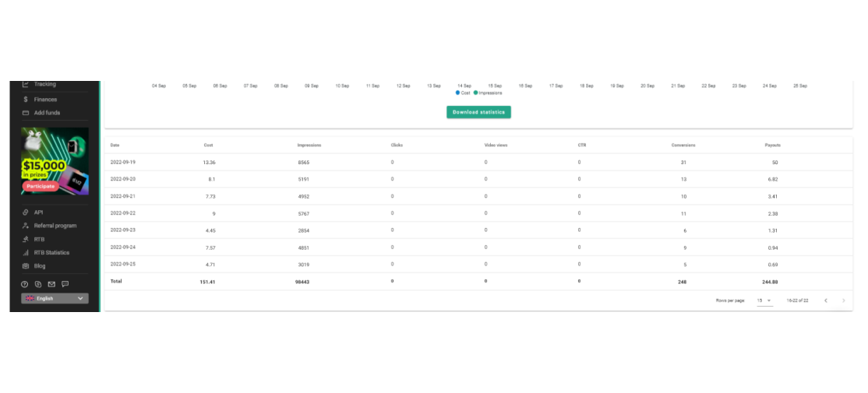The image size is (868, 393).
Task: Click the impressions value 4952
Action: [x=303, y=196]
